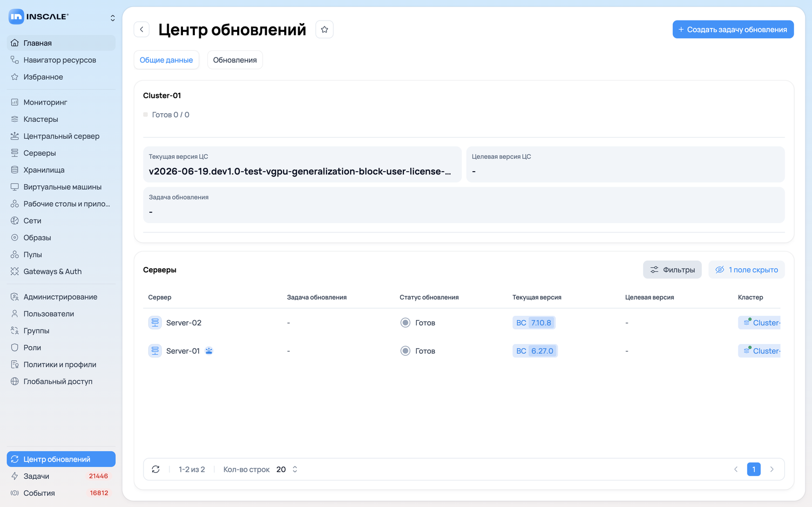Add Центр обновлений to favorites with the star
Screen dimensions: 812x507
[x=324, y=29]
